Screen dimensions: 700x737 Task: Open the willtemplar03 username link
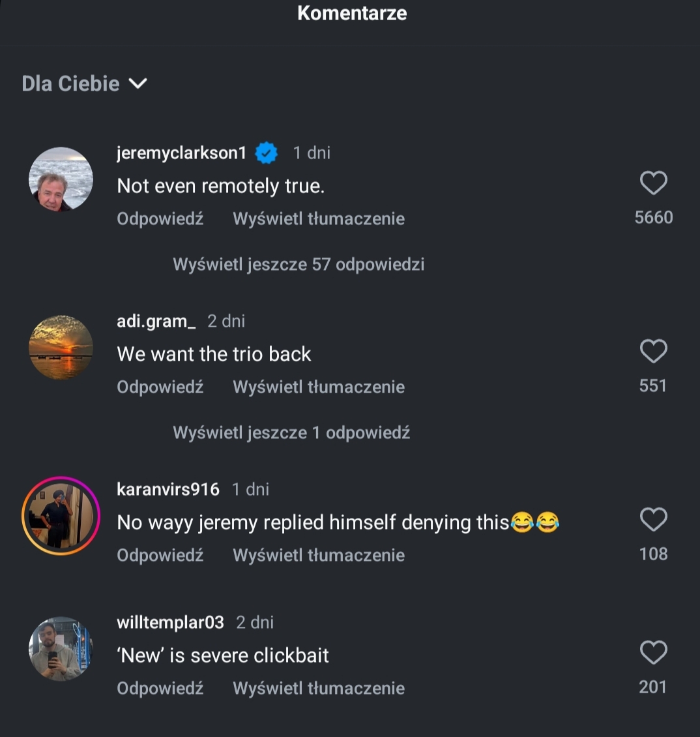coord(170,622)
